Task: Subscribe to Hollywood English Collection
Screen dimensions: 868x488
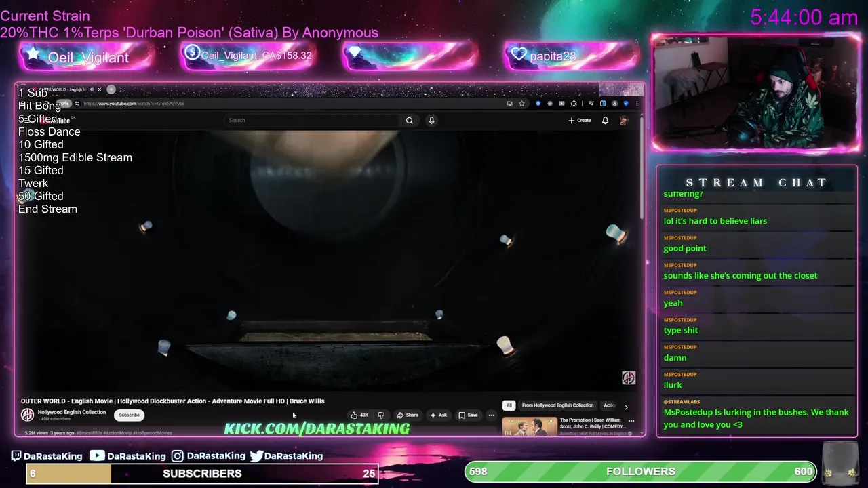Action: tap(129, 415)
